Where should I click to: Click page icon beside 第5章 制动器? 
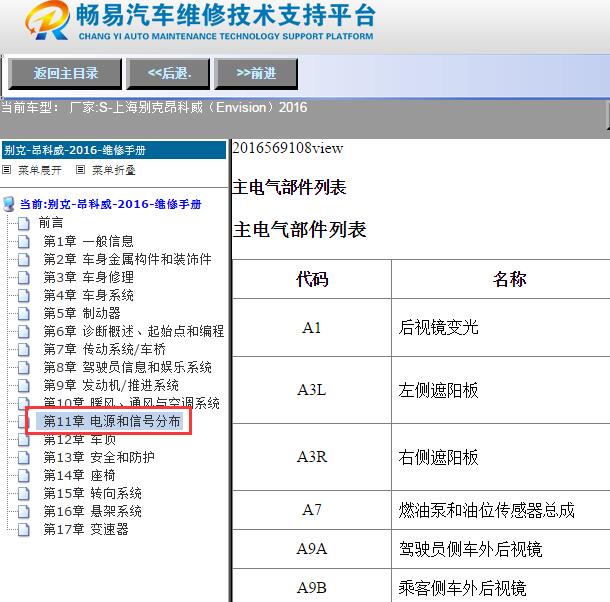point(24,314)
